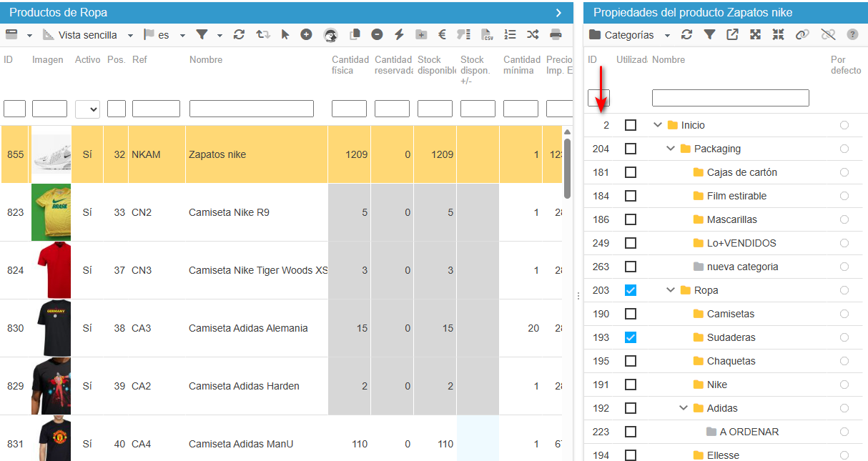The height and width of the screenshot is (461, 868).
Task: Click the help question mark icon
Action: click(852, 34)
